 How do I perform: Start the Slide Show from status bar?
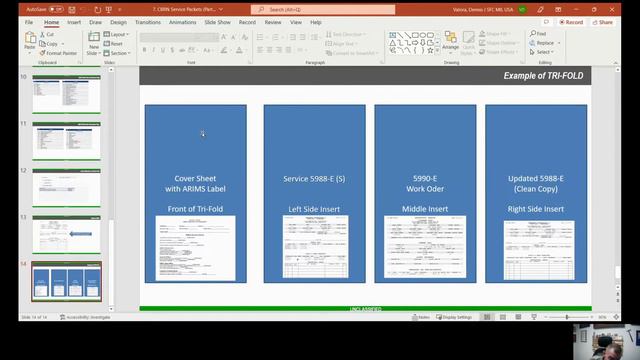[x=534, y=317]
